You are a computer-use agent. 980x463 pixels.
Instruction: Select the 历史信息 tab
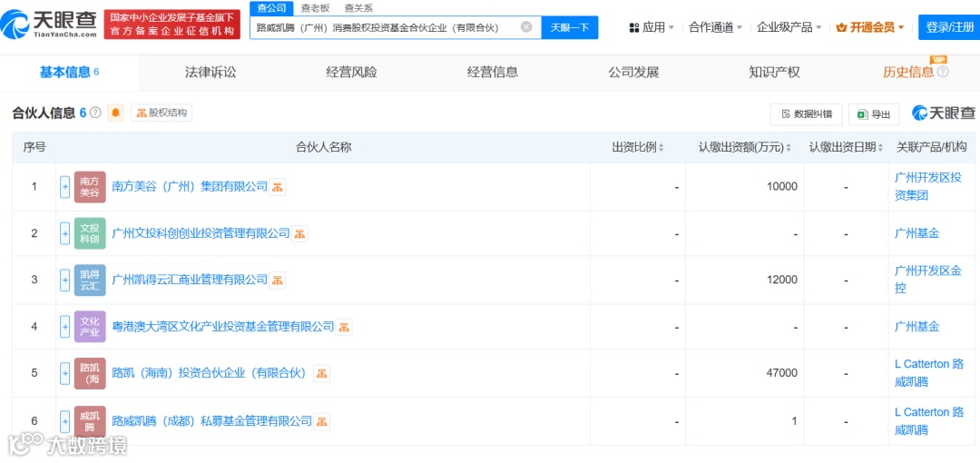pos(908,73)
